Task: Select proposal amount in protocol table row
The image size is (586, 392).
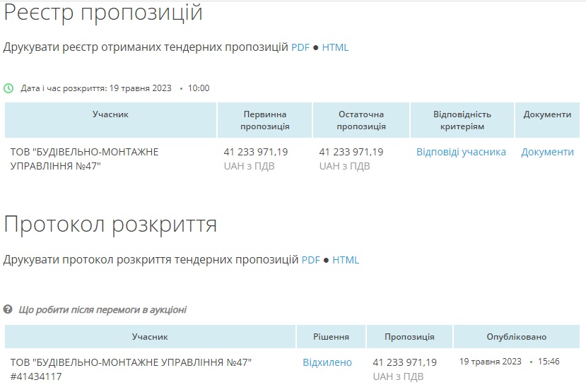Action: [405, 362]
